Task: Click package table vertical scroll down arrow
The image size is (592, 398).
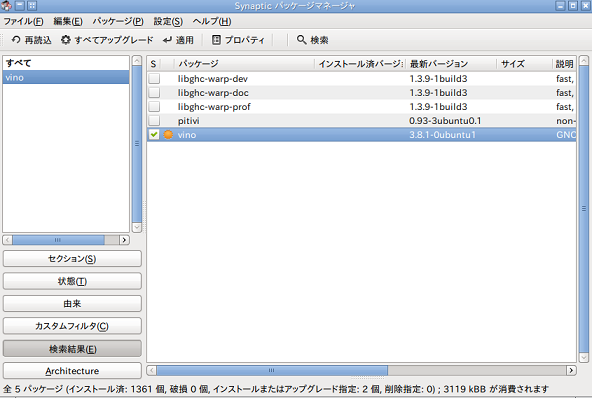Action: [584, 357]
